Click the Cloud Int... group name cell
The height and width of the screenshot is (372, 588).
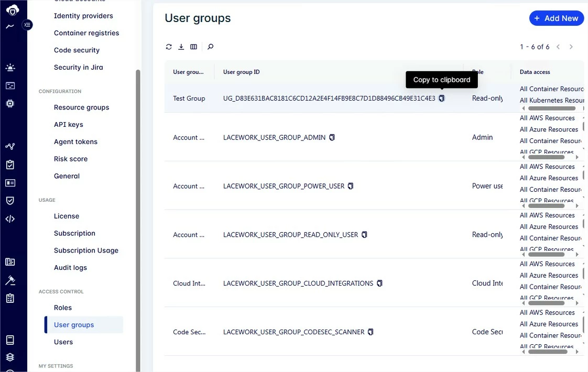coord(189,283)
